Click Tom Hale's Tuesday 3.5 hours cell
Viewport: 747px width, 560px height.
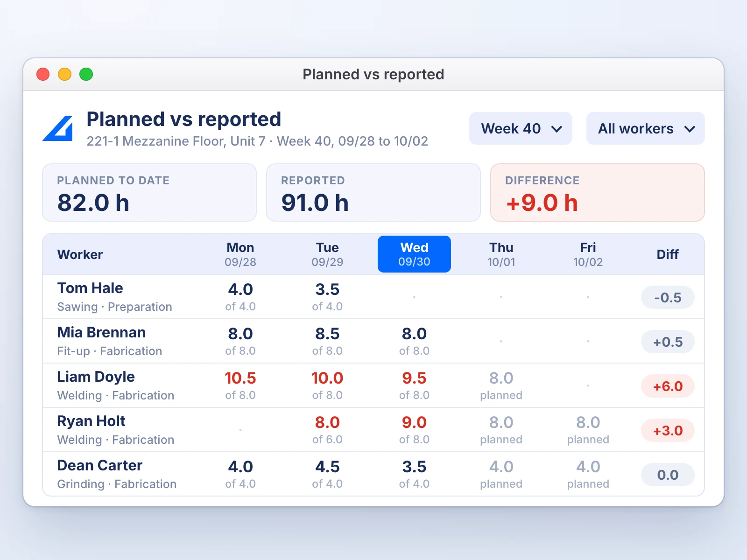click(327, 297)
